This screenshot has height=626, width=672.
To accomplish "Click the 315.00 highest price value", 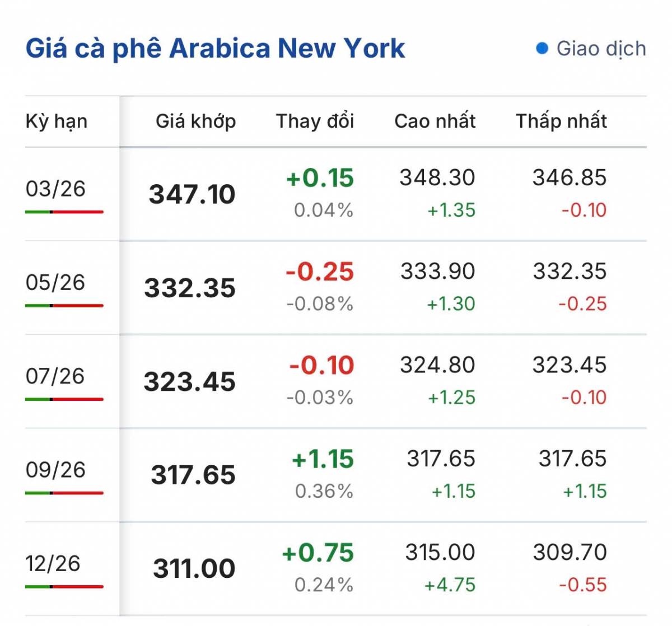I will 440,553.
